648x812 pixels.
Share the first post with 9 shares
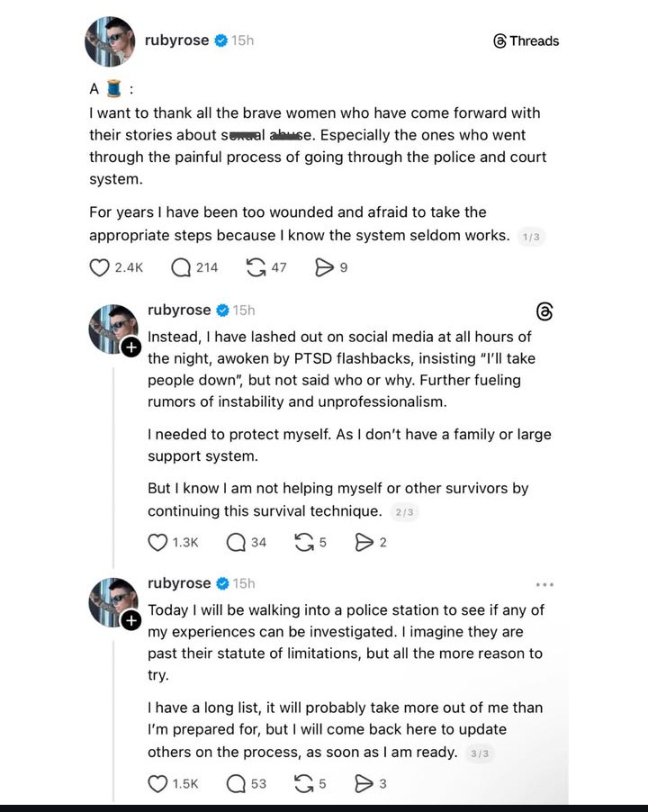tap(324, 267)
